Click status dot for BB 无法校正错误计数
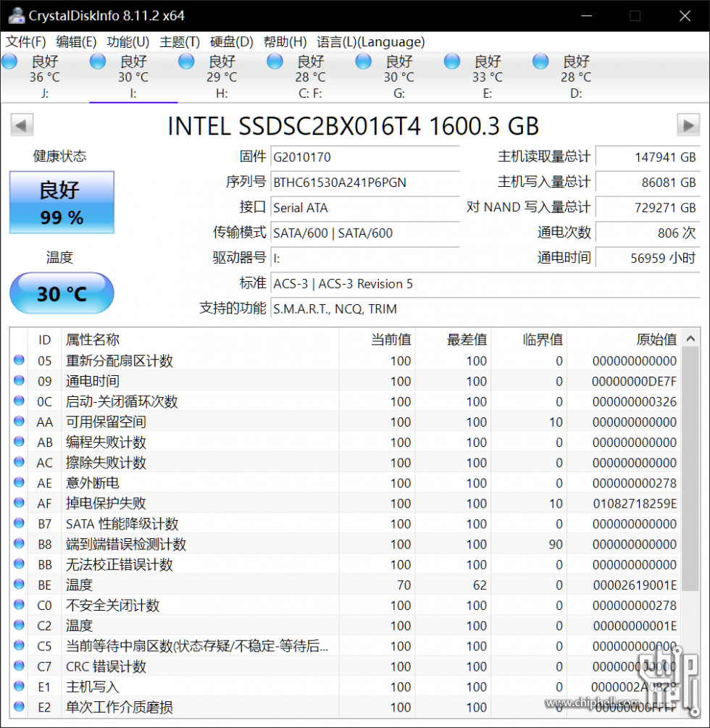Screen dimensions: 710x728 (x=19, y=564)
